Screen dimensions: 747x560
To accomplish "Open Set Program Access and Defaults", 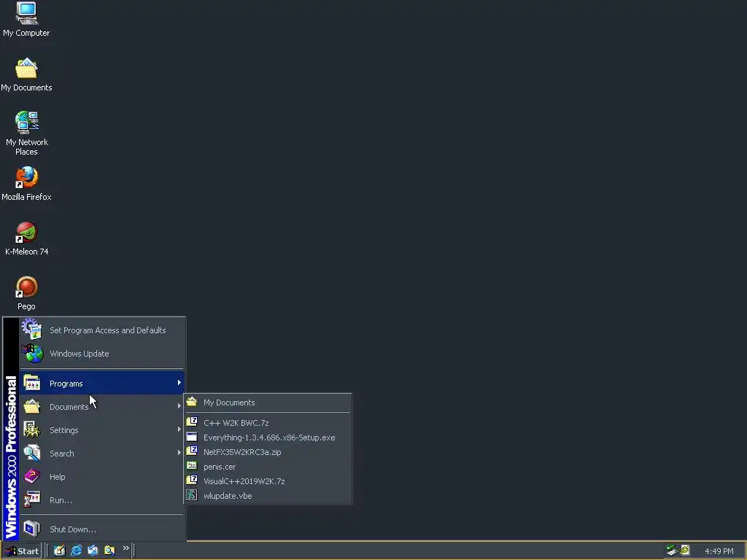I will [102, 330].
